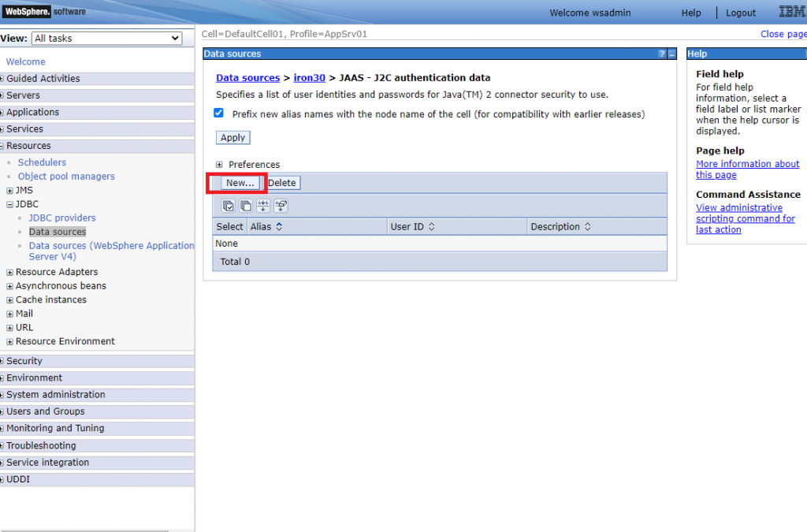Open Object pool managers link
The width and height of the screenshot is (807, 532).
[66, 176]
